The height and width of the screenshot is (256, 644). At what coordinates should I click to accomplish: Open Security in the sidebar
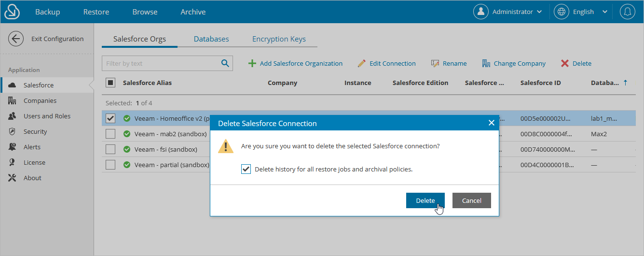[35, 131]
